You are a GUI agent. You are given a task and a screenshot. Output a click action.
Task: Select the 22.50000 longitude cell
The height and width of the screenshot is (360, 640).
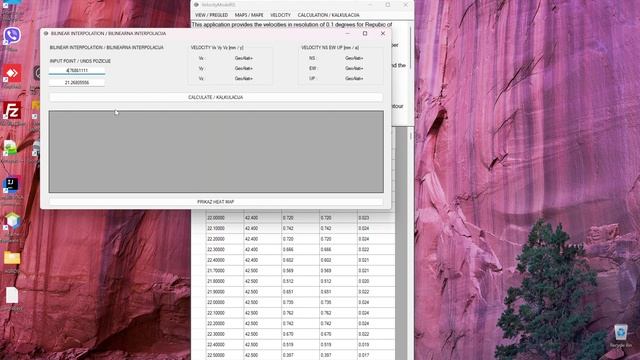(x=225, y=356)
